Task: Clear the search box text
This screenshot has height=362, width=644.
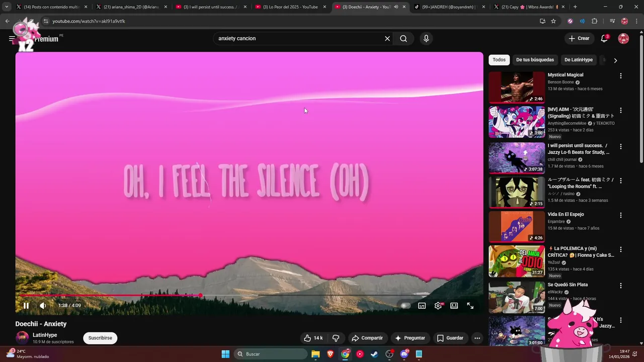Action: click(x=387, y=39)
